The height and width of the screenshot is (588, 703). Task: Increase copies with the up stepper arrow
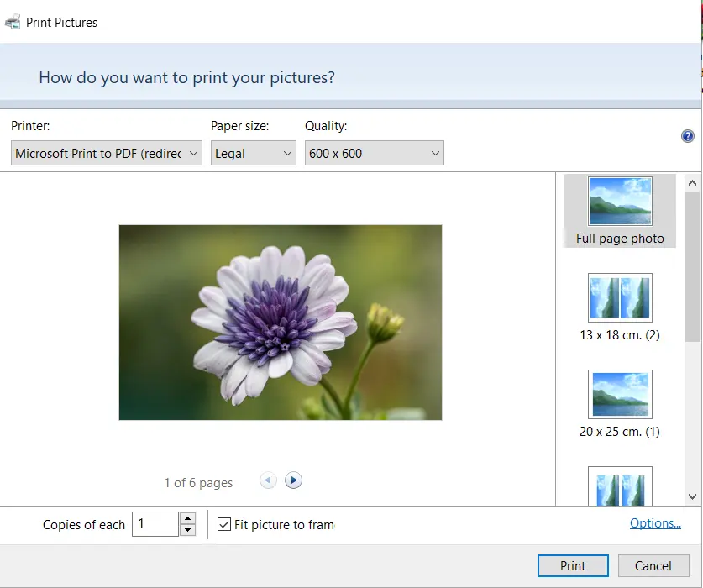186,518
